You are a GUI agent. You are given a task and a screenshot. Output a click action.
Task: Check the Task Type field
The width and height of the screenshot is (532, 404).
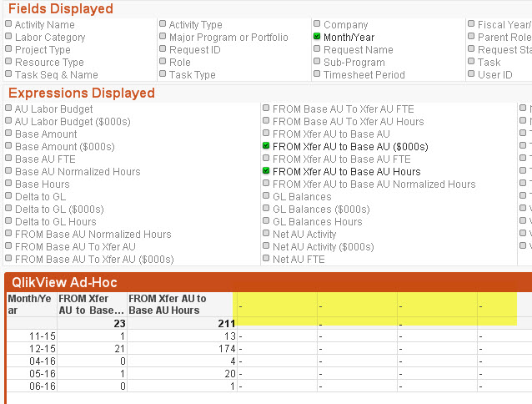pyautogui.click(x=163, y=74)
